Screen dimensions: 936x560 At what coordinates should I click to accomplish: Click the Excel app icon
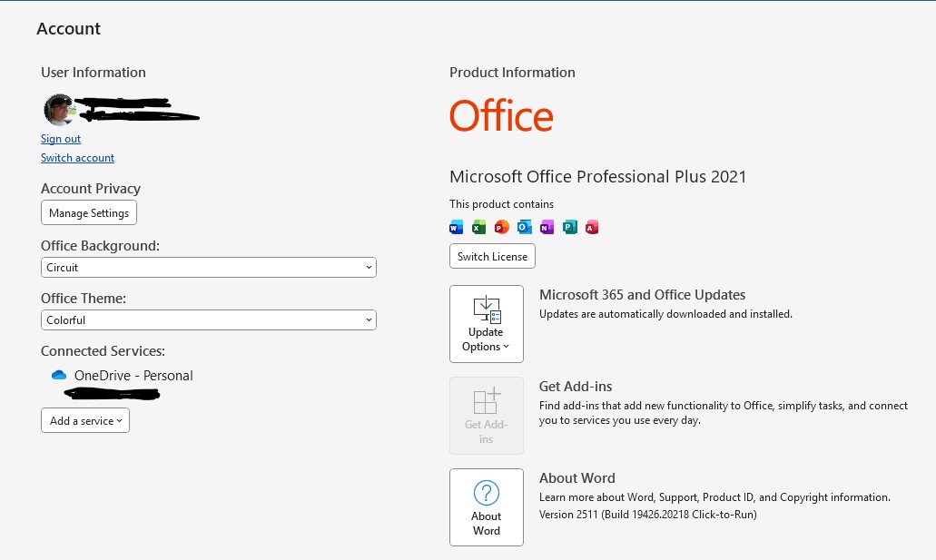coord(478,227)
